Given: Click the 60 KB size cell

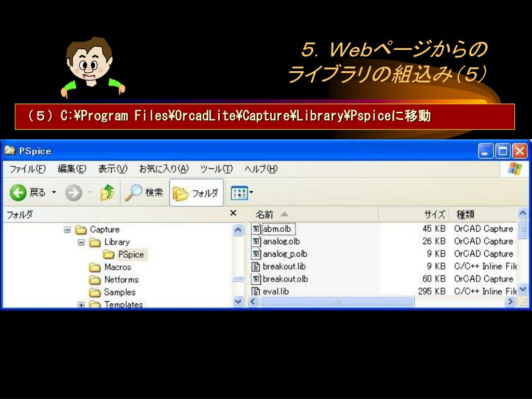Looking at the screenshot, I should click(x=434, y=279).
